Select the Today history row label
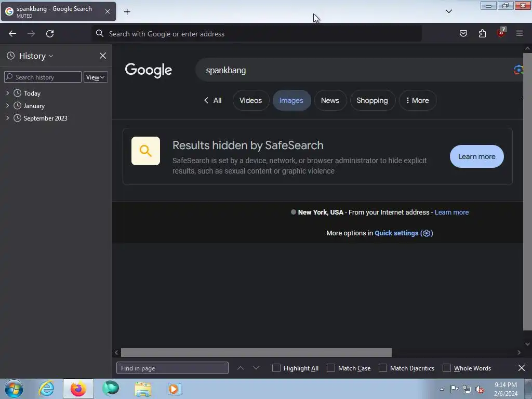Viewport: 532px width, 399px height. (32, 94)
